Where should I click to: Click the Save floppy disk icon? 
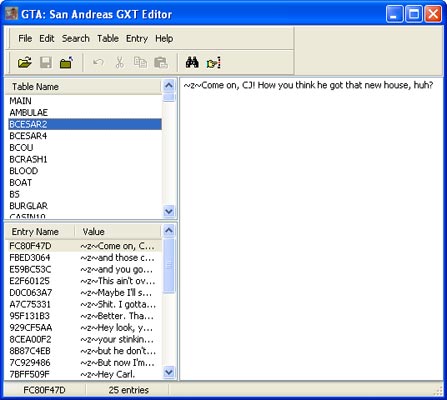coord(46,62)
